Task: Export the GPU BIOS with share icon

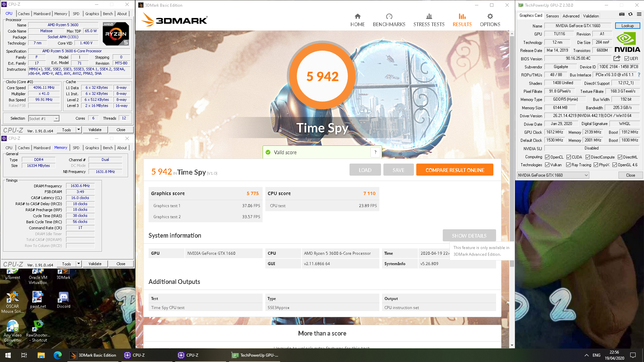Action: (x=617, y=58)
